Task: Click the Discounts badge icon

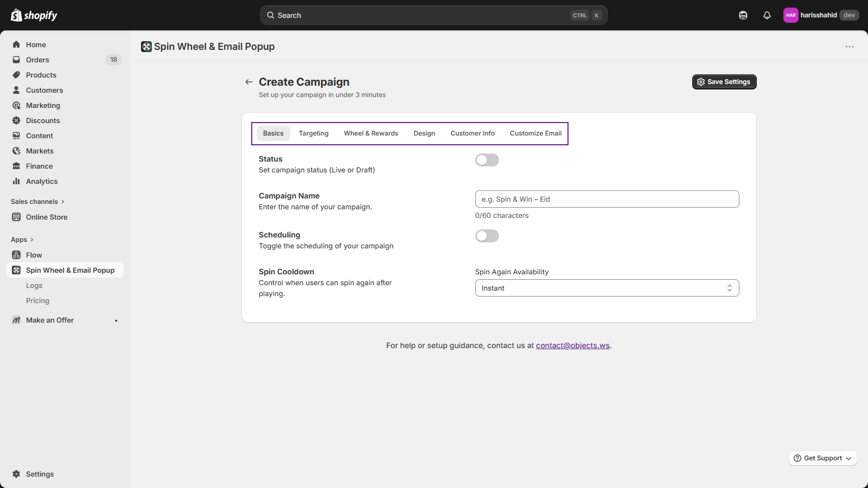Action: point(16,120)
